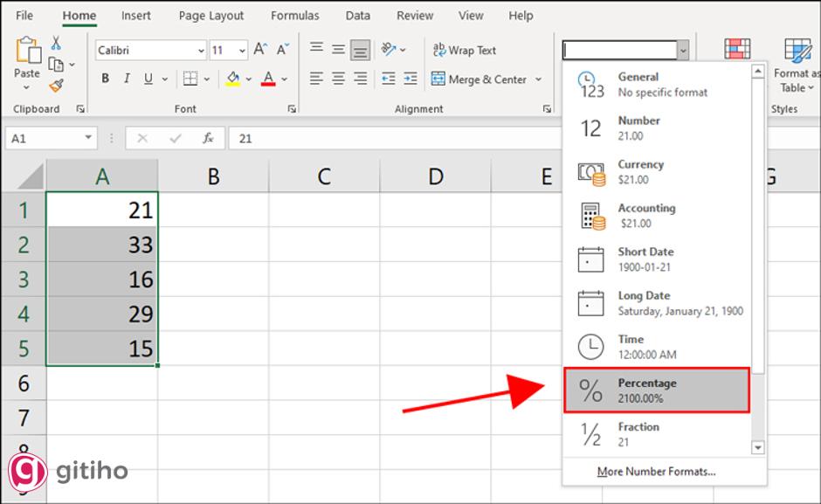Click the Center alignment icon
Screen dimensions: 821x504
338,79
